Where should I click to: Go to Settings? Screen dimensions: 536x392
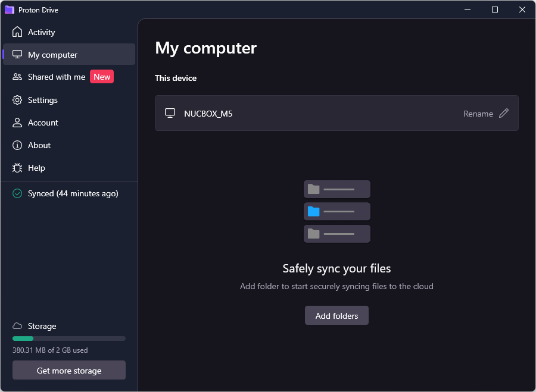coord(68,100)
